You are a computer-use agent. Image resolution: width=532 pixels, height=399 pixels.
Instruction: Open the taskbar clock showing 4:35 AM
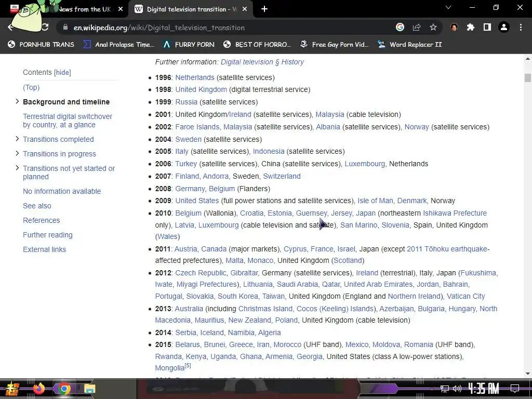coord(484,389)
